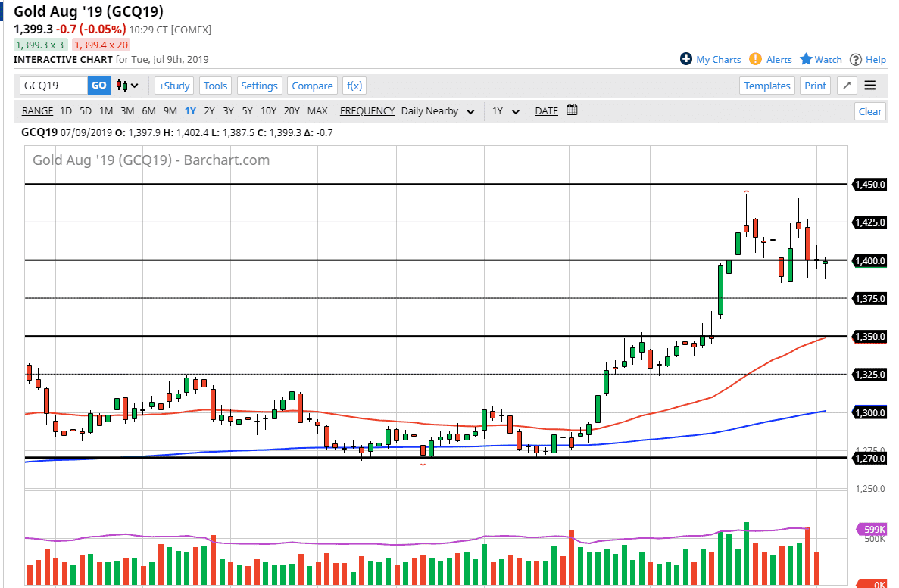Expand chart with the pop-out arrow icon
The image size is (899, 588).
tap(847, 86)
